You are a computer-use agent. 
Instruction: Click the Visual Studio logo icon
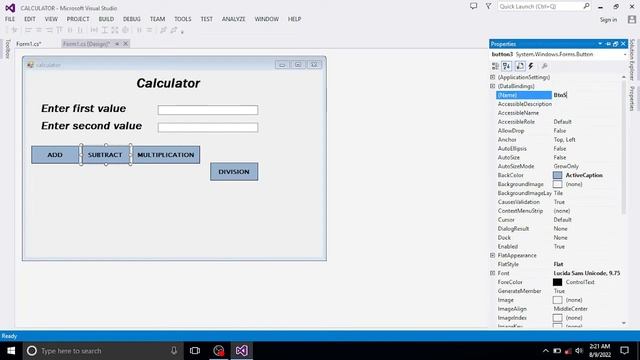(10, 8)
